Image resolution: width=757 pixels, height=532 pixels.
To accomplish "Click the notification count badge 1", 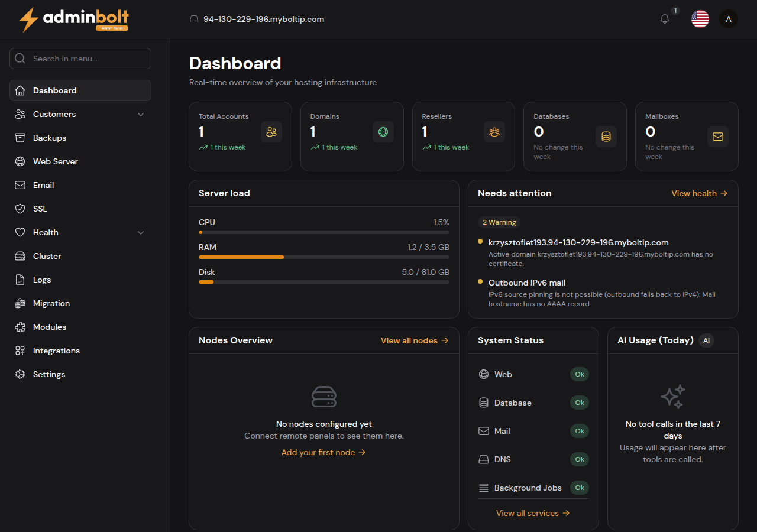I will 675,11.
